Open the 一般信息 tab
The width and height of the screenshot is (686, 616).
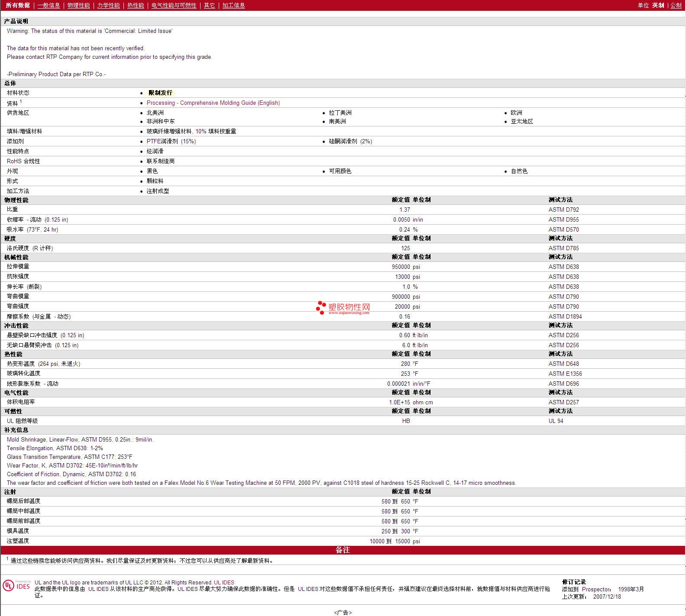pos(49,5)
